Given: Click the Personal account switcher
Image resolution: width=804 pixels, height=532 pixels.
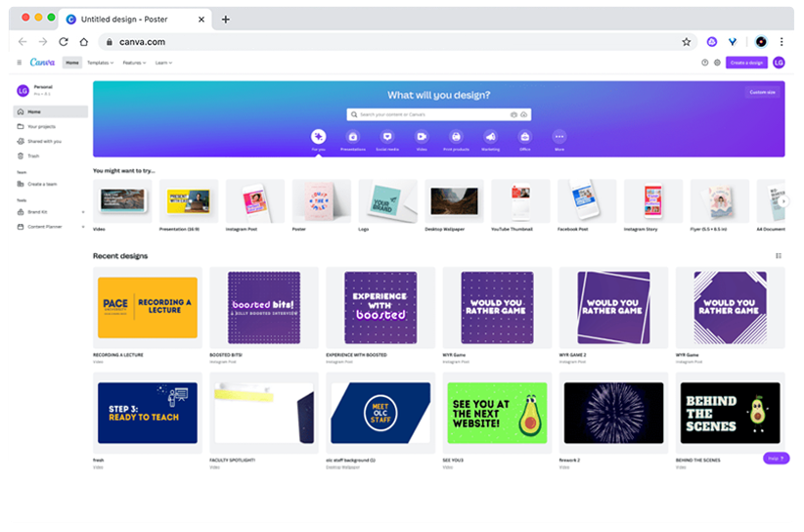Looking at the screenshot, I should (50, 90).
